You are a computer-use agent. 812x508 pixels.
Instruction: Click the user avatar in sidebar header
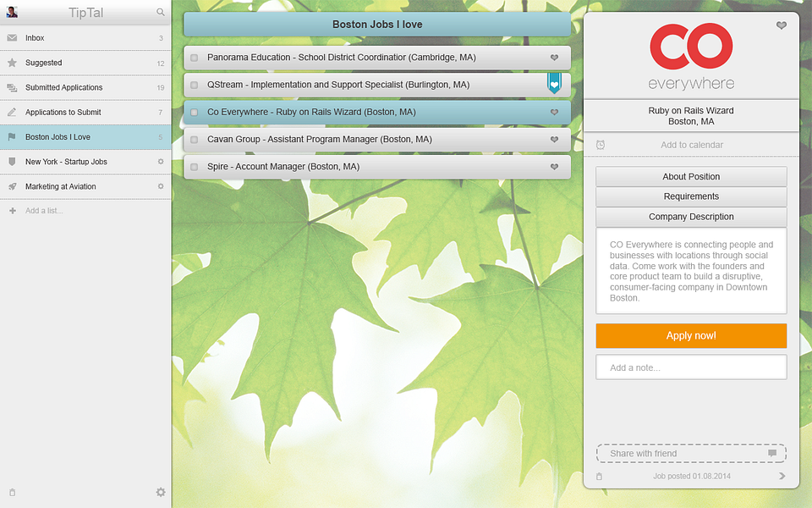[12, 12]
